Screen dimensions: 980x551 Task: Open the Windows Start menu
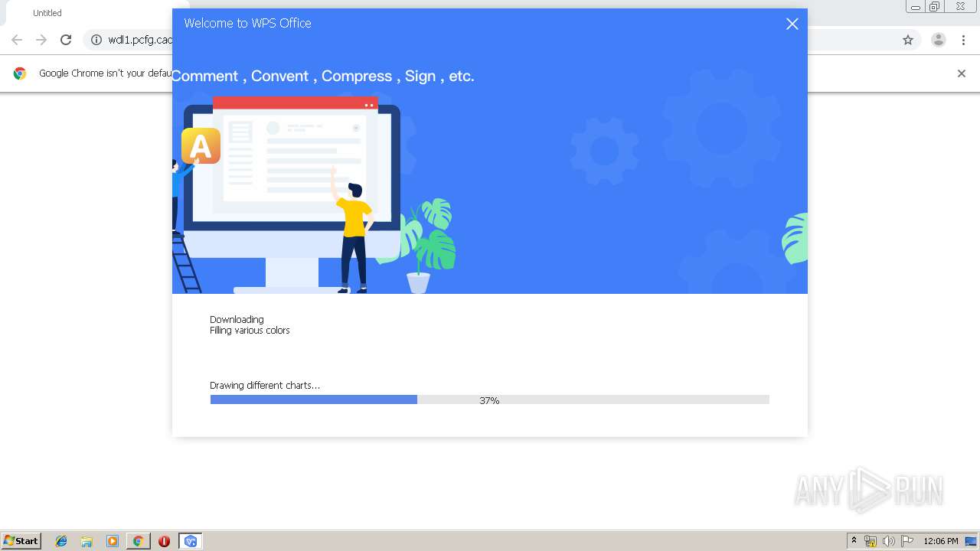pos(21,541)
